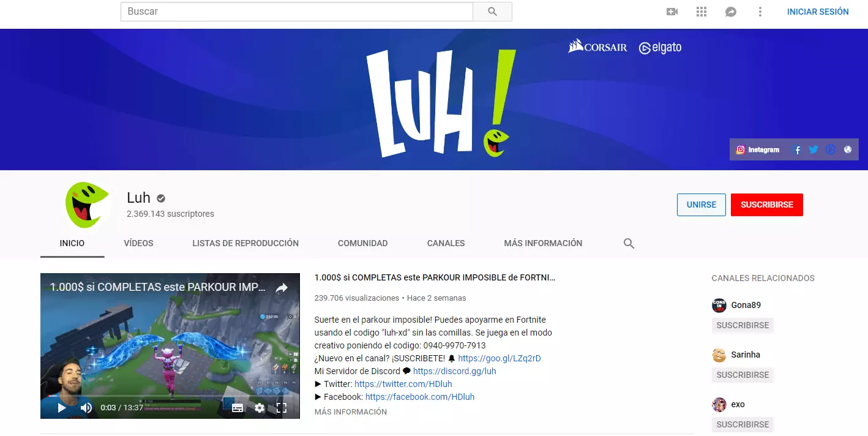Viewport: 868px width, 436px height.
Task: Click the 239.706 visualizaciones text
Action: tap(356, 298)
